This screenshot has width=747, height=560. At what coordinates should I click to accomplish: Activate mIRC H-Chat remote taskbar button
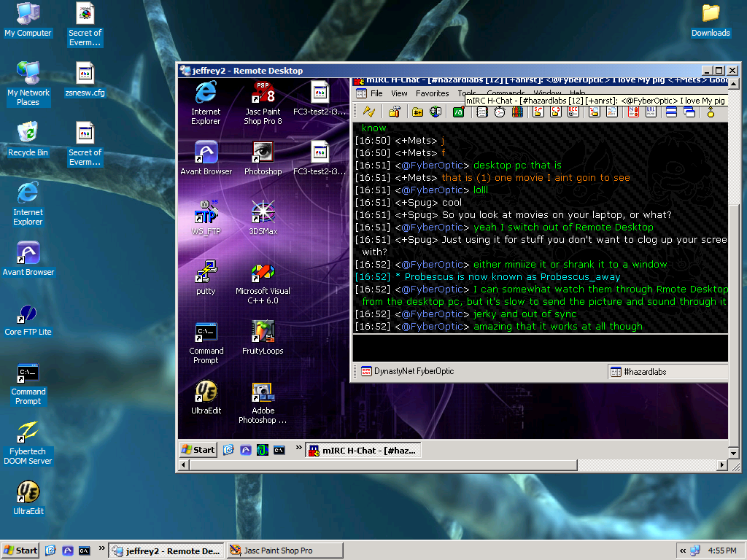363,450
